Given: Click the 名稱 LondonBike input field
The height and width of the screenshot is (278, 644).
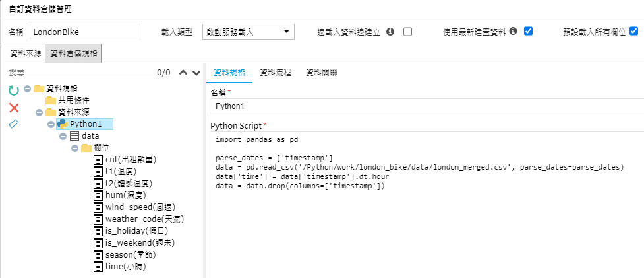Looking at the screenshot, I should pyautogui.click(x=85, y=32).
